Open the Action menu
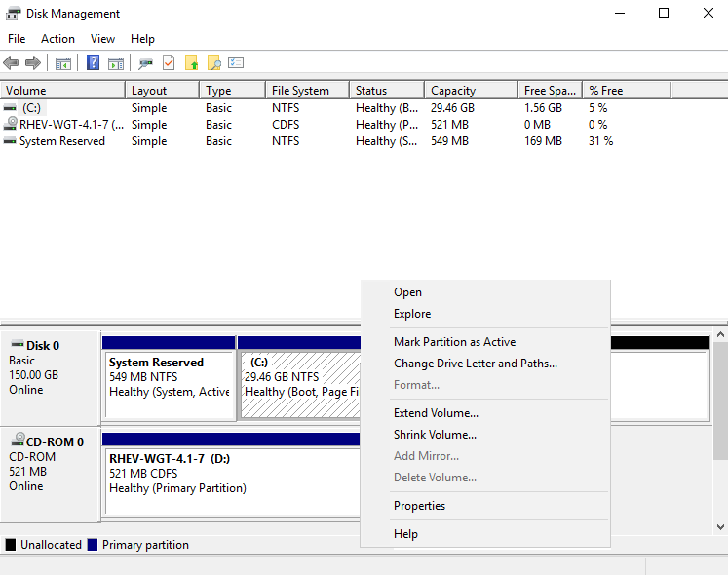This screenshot has height=575, width=728. [57, 39]
